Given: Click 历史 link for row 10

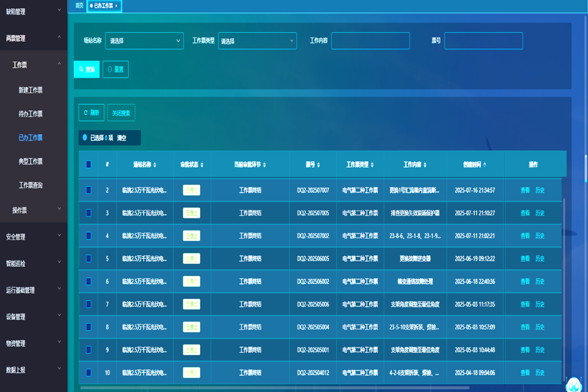Looking at the screenshot, I should click(540, 373).
